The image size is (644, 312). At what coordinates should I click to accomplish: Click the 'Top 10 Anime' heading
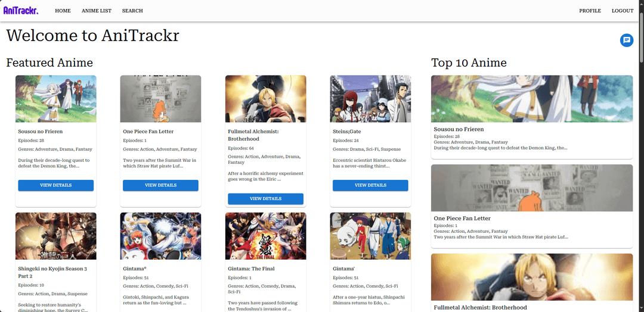[469, 63]
